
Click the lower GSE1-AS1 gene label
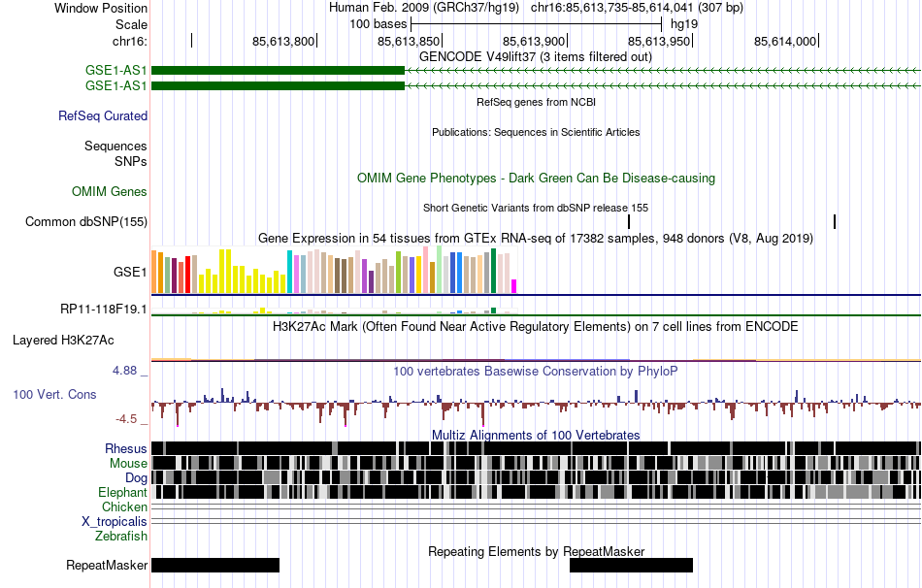pyautogui.click(x=115, y=85)
